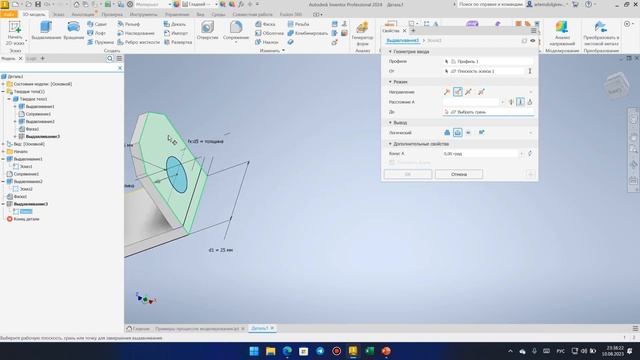Select the Наследование (Derive) tool
Screen dimensions: 640x360
point(136,33)
